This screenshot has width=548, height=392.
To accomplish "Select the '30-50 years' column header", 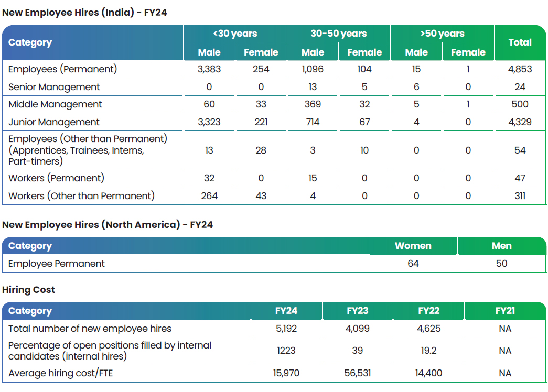I will coord(339,34).
